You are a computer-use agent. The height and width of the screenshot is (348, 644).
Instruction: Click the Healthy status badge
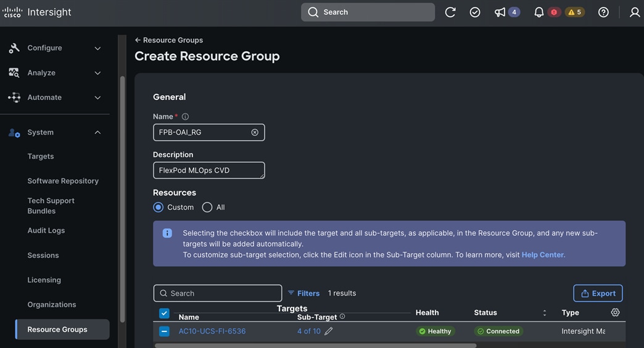click(436, 331)
